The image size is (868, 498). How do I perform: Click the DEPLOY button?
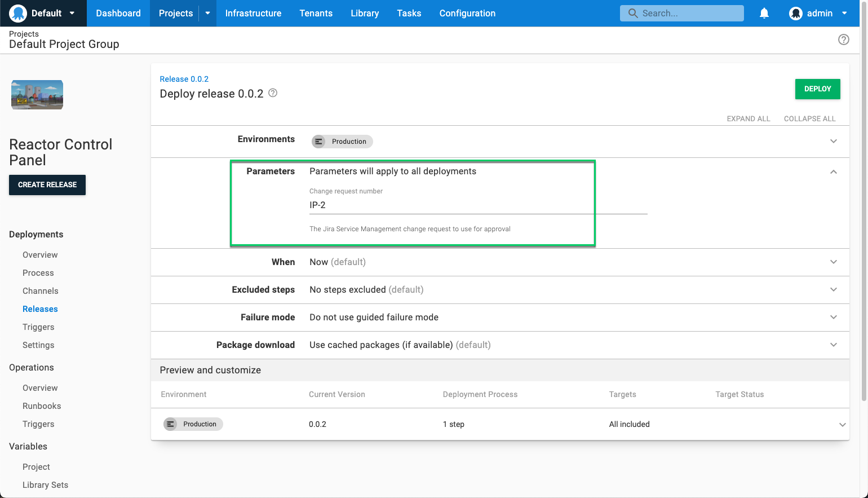817,89
